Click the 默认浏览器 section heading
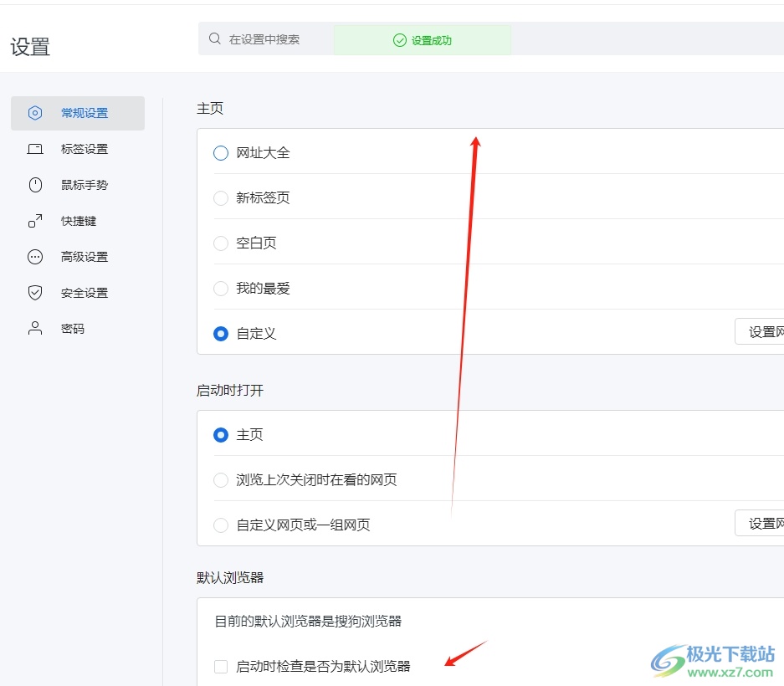The image size is (784, 686). pos(230,577)
